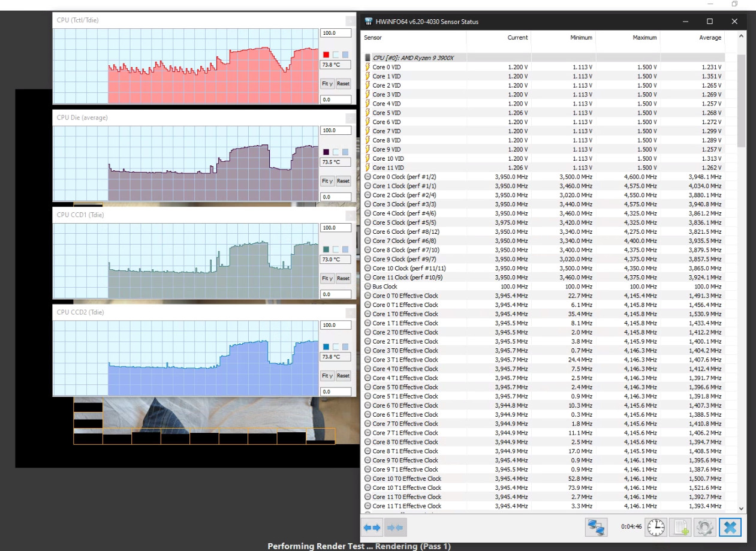756x551 pixels.
Task: Pick the blue swatch in CPU CCD2 graph
Action: click(326, 347)
